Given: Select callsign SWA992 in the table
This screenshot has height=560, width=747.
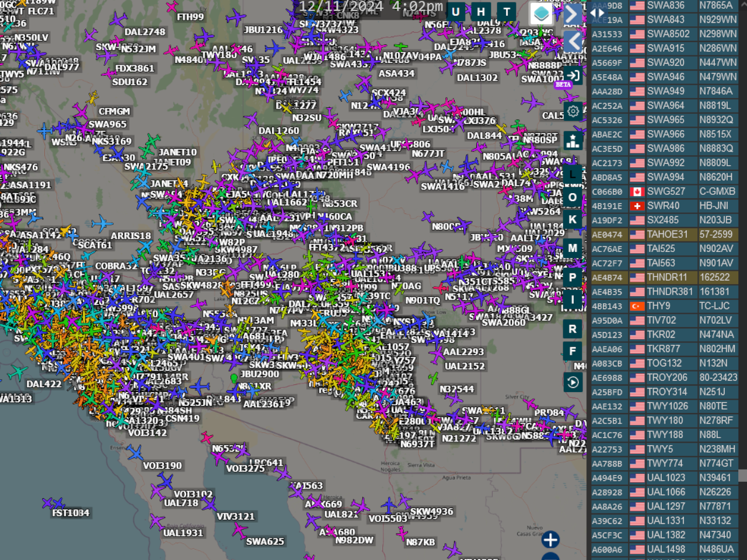Looking at the screenshot, I should 666,163.
